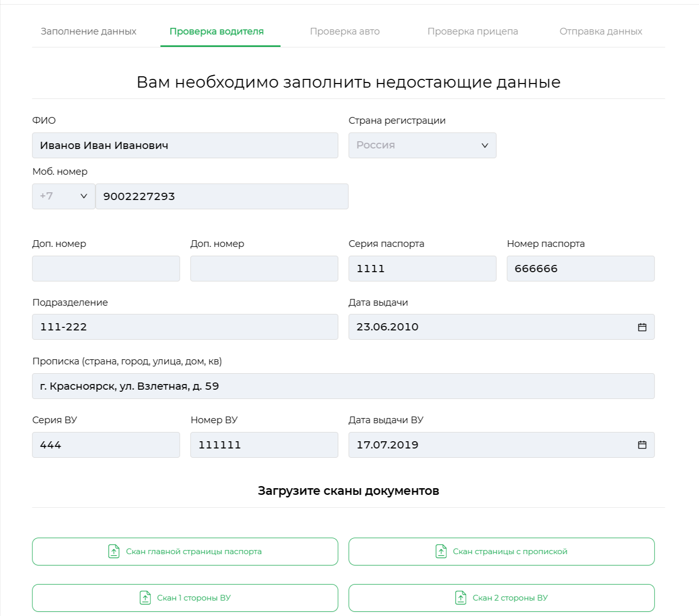Screen dimensions: 699x616
Task: Switch to the Отправка данных tab
Action: (601, 31)
